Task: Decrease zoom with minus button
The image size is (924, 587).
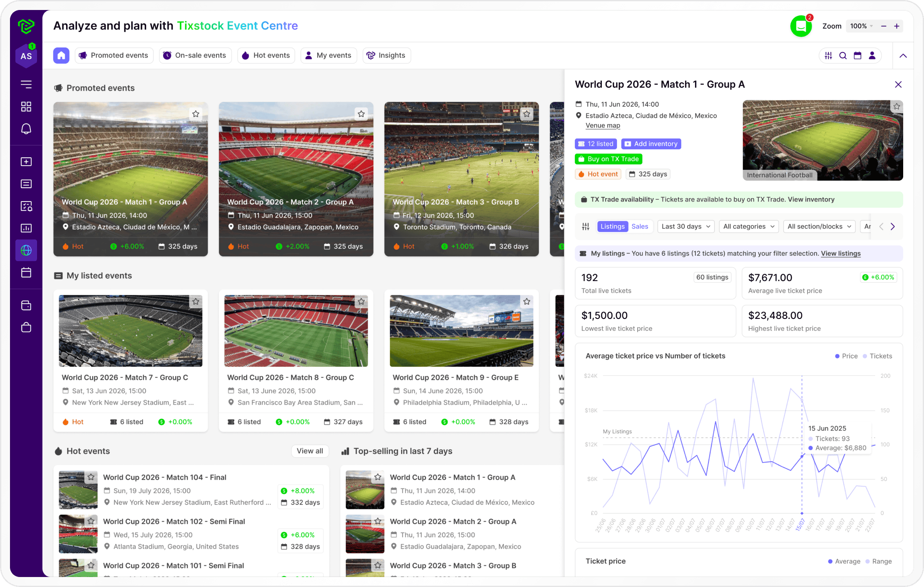Action: [884, 26]
